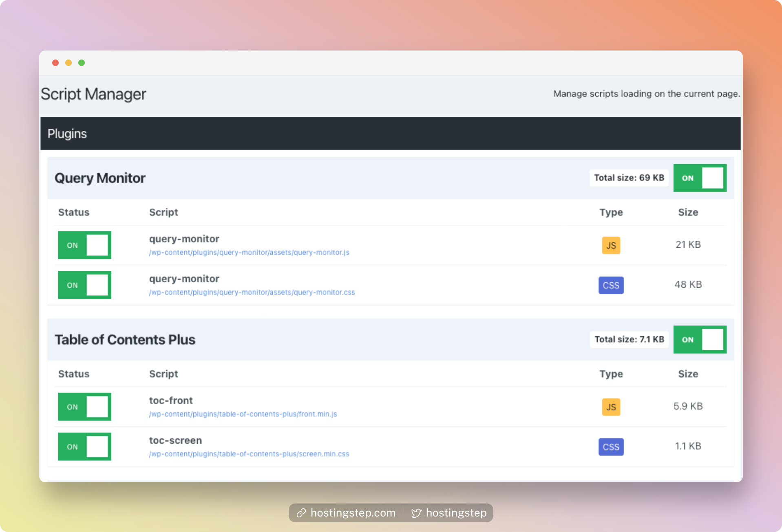Click the 21 KB size value
The width and height of the screenshot is (782, 532).
(688, 244)
